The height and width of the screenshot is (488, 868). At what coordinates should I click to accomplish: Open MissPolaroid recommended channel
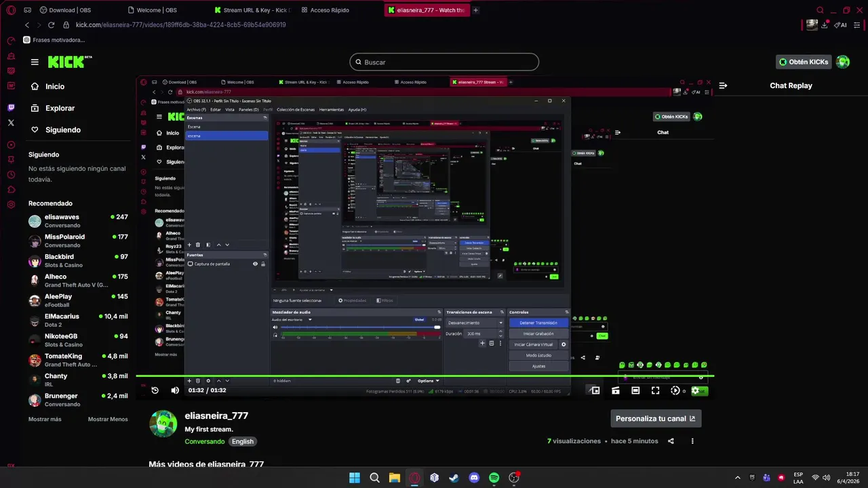coord(78,241)
